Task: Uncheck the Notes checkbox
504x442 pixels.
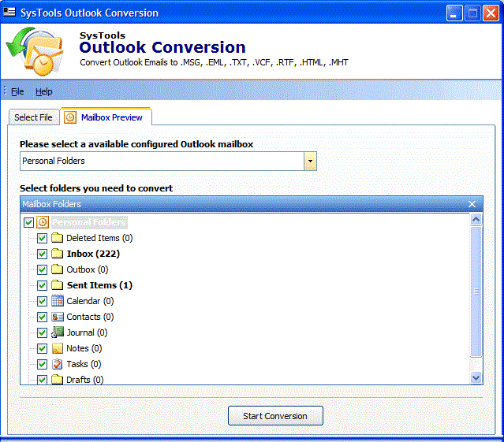Action: (42, 348)
